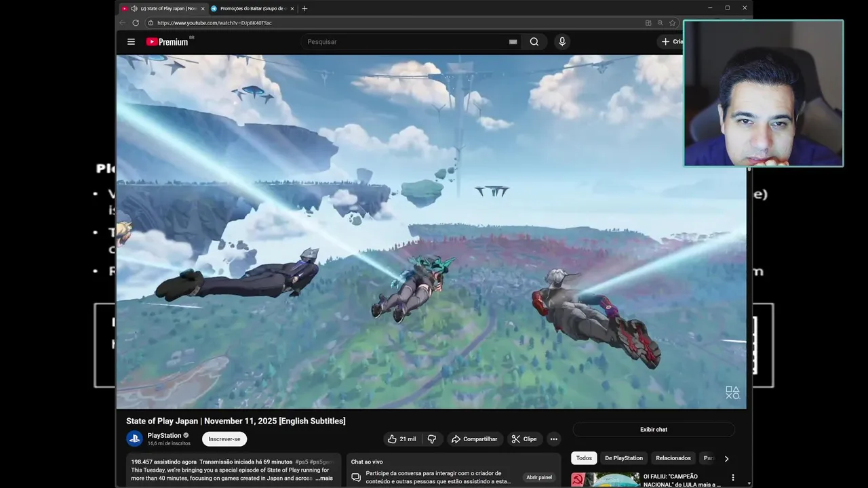Dislike the video with thumbs down
This screenshot has height=488, width=868.
[432, 439]
